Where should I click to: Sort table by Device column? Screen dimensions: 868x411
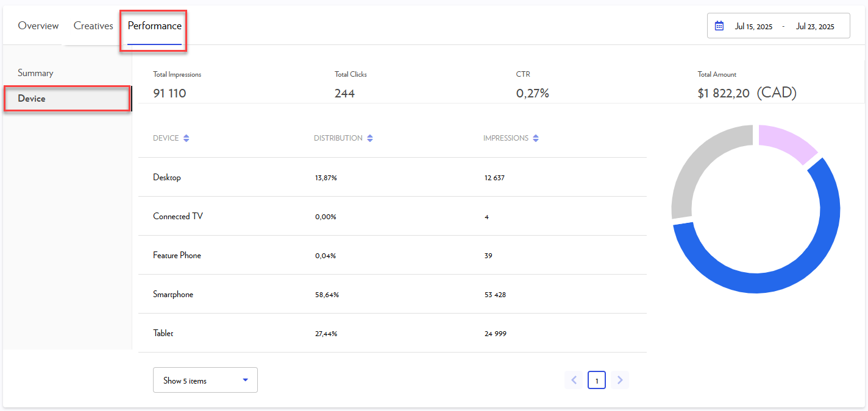[187, 138]
